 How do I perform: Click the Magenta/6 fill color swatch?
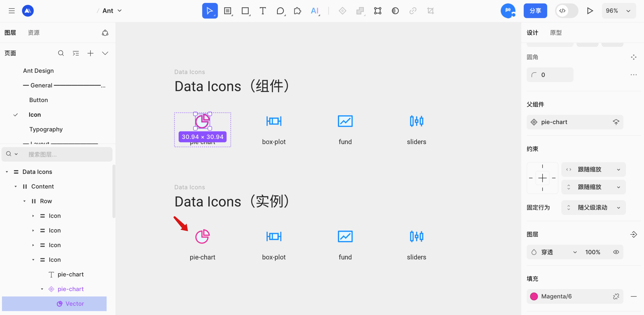[x=534, y=296]
